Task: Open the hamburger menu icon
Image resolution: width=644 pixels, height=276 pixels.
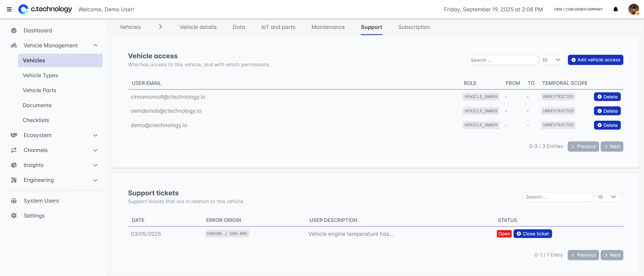Action: pos(9,10)
